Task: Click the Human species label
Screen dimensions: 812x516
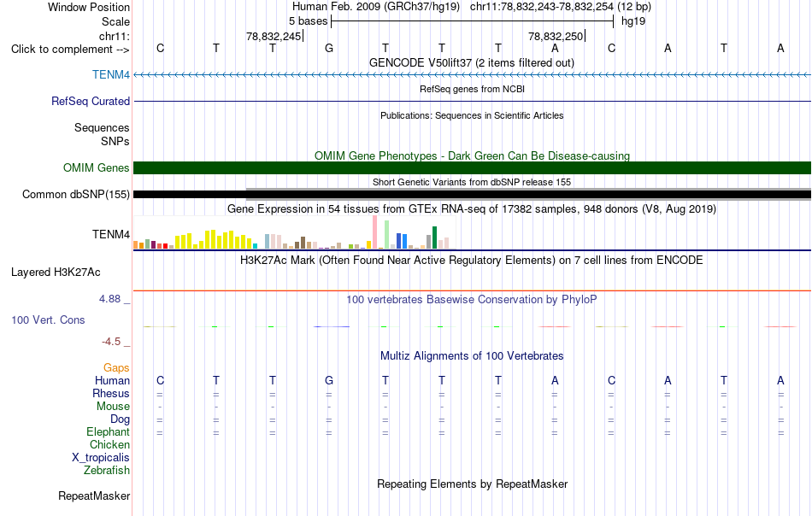Action: [x=112, y=380]
